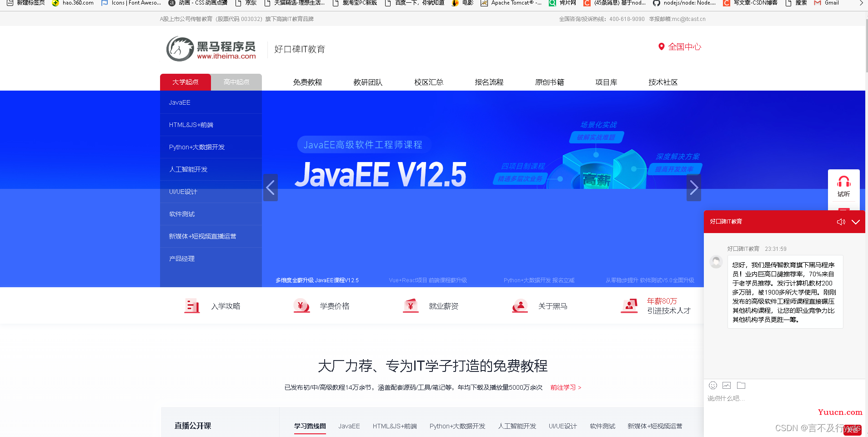Select the 学习路线图 tab
The image size is (868, 437).
[310, 426]
